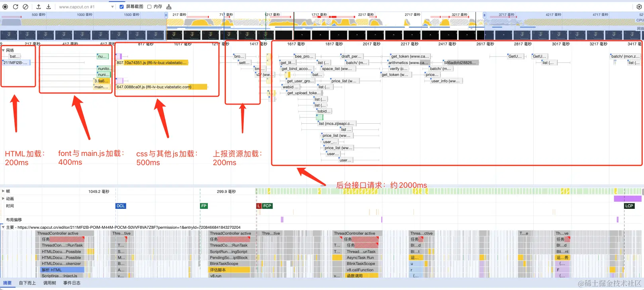Select the 807.10a74351.js network request
The width and height of the screenshot is (644, 290).
(x=152, y=63)
